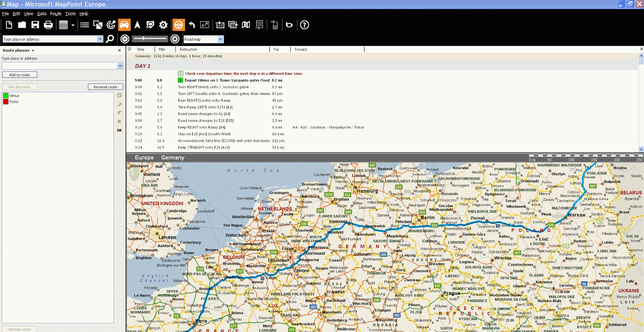Click the schedule stop clock icon
The image size is (644, 332).
[120, 95]
